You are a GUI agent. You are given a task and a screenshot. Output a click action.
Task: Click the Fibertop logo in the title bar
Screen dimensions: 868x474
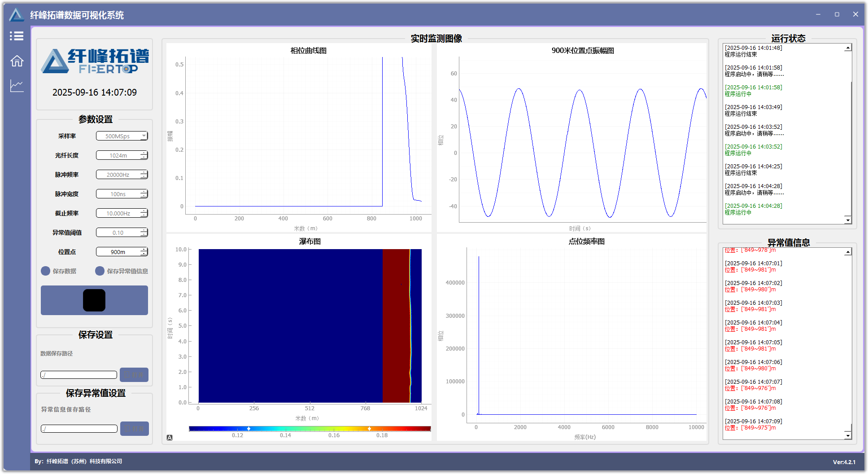tap(17, 15)
